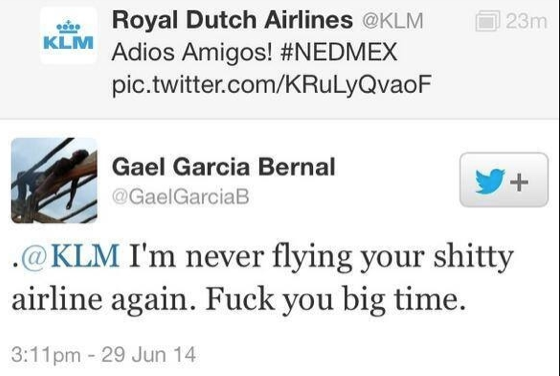
Task: Open the @GaelGarciaB handle
Action: point(180,197)
